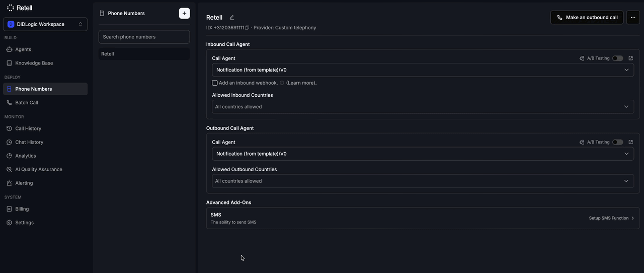The image size is (644, 273).
Task: Click the plus icon to add phone number
Action: click(184, 13)
